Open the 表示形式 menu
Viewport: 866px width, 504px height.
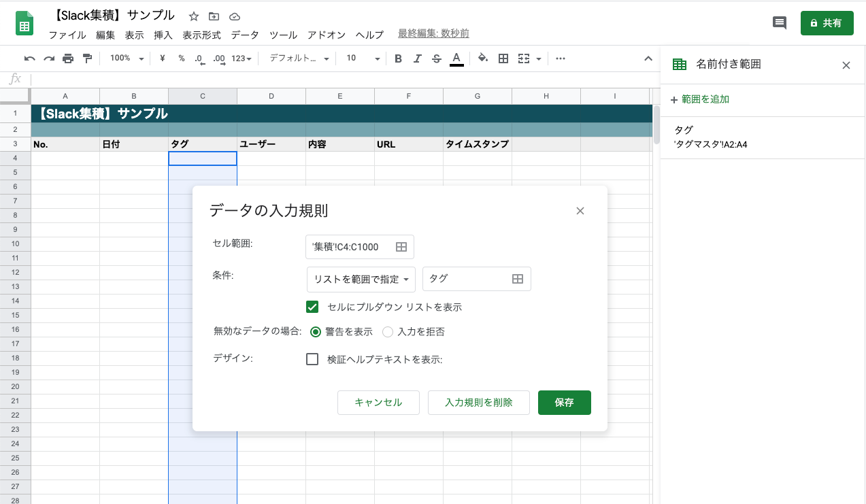click(x=202, y=35)
